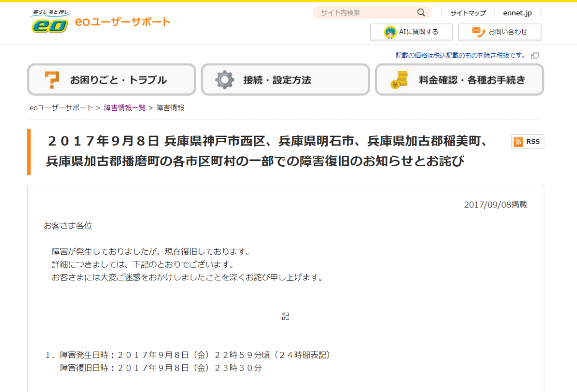Click the search magnifier icon
Viewport: 577px width, 392px height.
(x=421, y=12)
